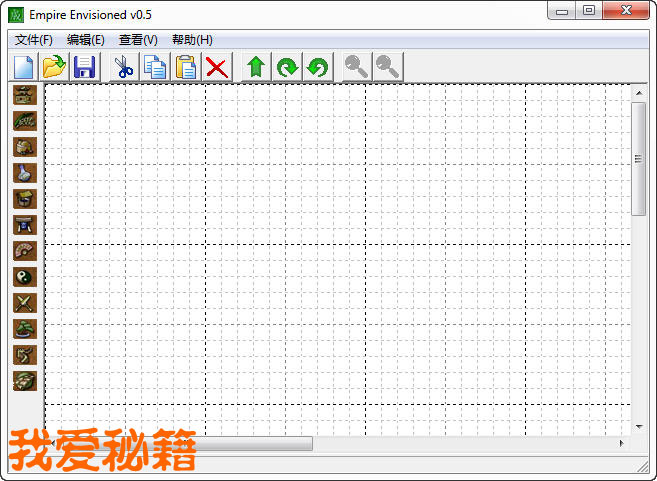Click the clipboard Paste icon
Viewport: 657px width, 481px height.
click(x=186, y=67)
